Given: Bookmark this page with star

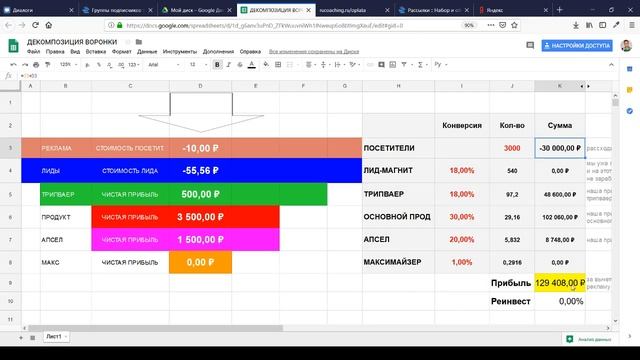Looking at the screenshot, I should 514,25.
